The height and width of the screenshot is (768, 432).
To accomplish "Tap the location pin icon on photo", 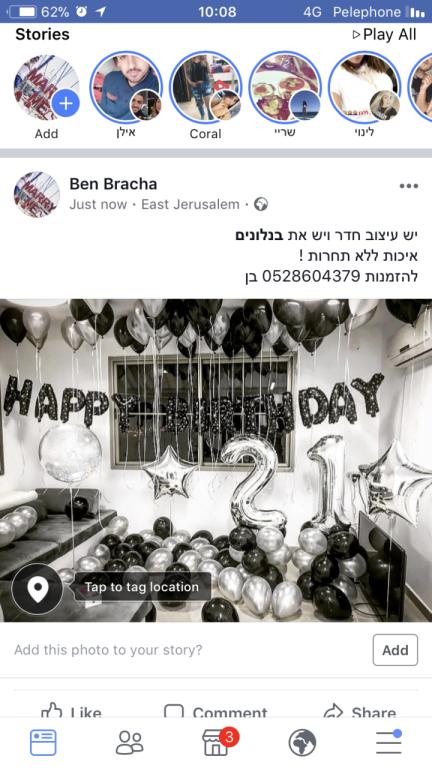I will click(38, 589).
